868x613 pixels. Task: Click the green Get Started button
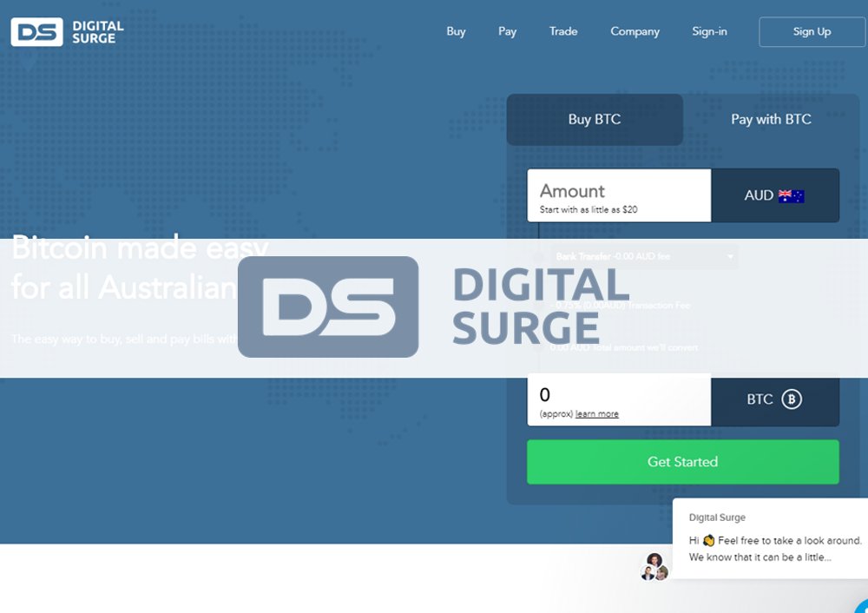tap(682, 462)
